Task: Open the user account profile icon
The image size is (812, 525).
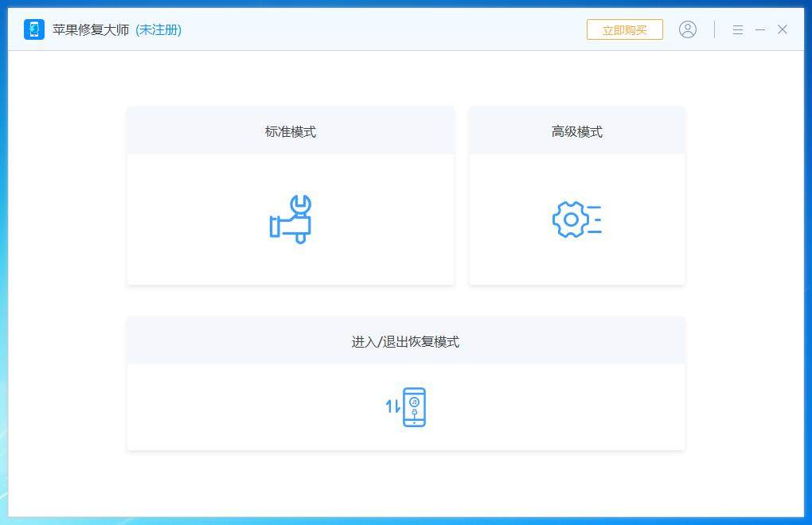Action: coord(688,29)
